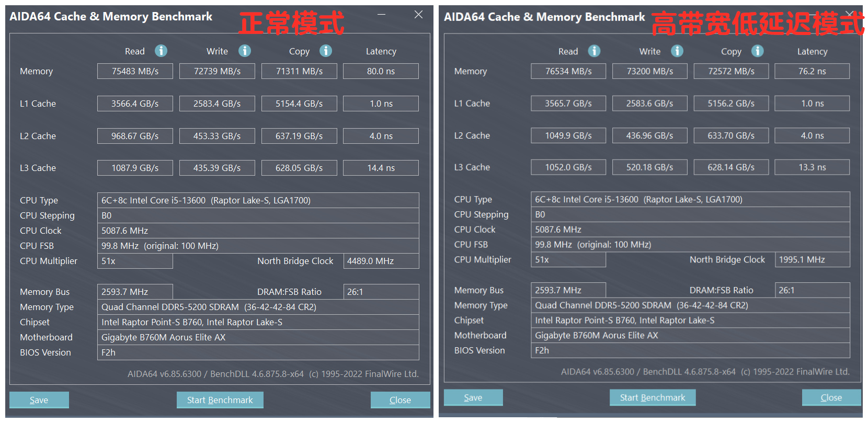This screenshot has width=868, height=423.
Task: Click the Motherboard field in left window
Action: (258, 337)
